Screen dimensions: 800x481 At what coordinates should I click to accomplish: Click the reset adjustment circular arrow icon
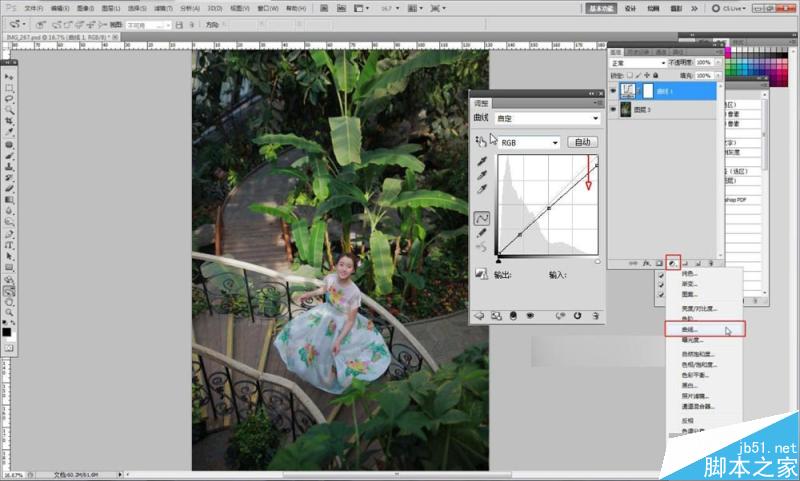[x=578, y=316]
